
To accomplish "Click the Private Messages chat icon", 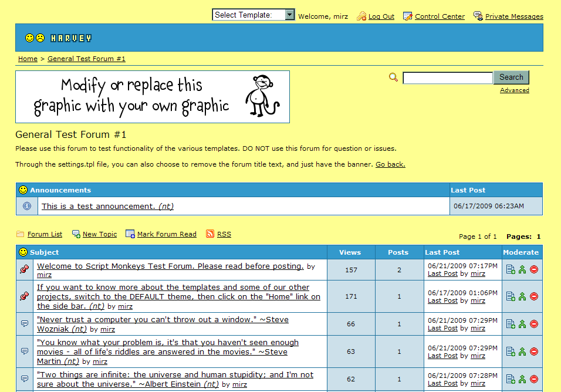I will (478, 16).
